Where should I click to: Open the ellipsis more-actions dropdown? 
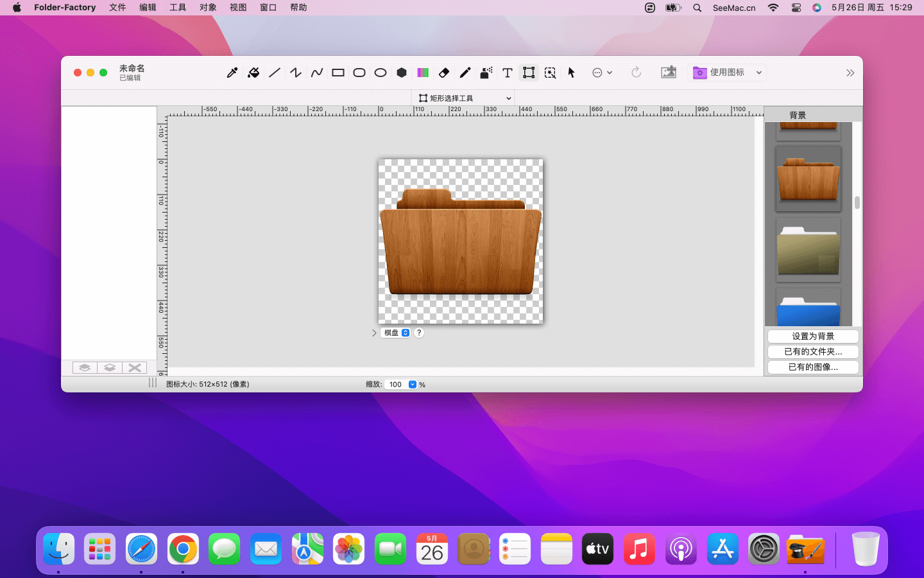(602, 73)
